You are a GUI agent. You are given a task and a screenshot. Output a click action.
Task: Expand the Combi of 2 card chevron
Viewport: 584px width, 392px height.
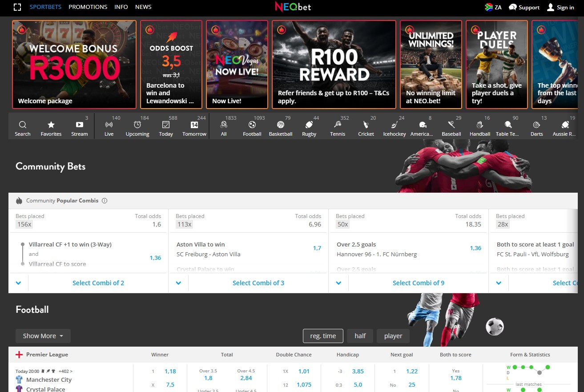18,283
